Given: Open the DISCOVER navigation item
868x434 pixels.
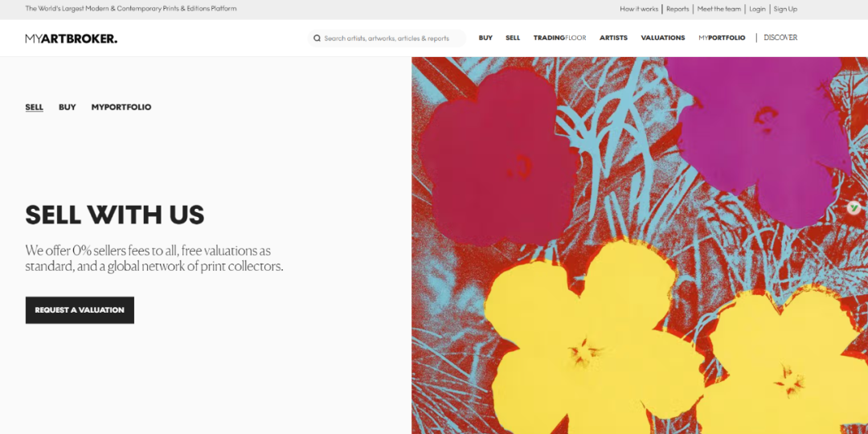Looking at the screenshot, I should [780, 38].
